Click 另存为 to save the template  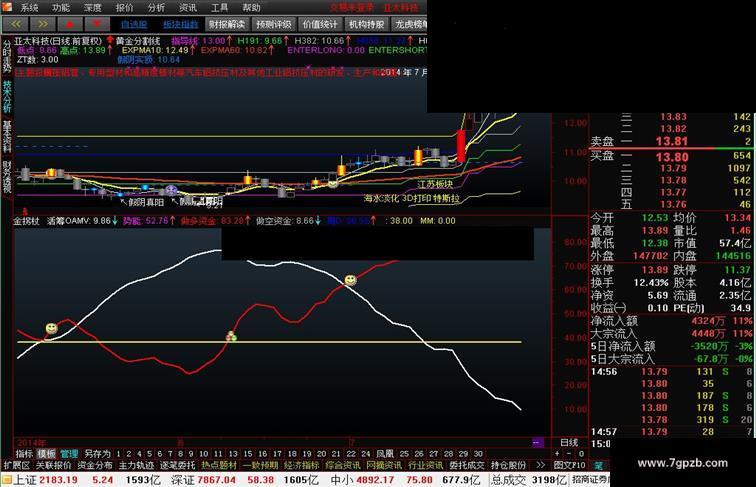(97, 454)
